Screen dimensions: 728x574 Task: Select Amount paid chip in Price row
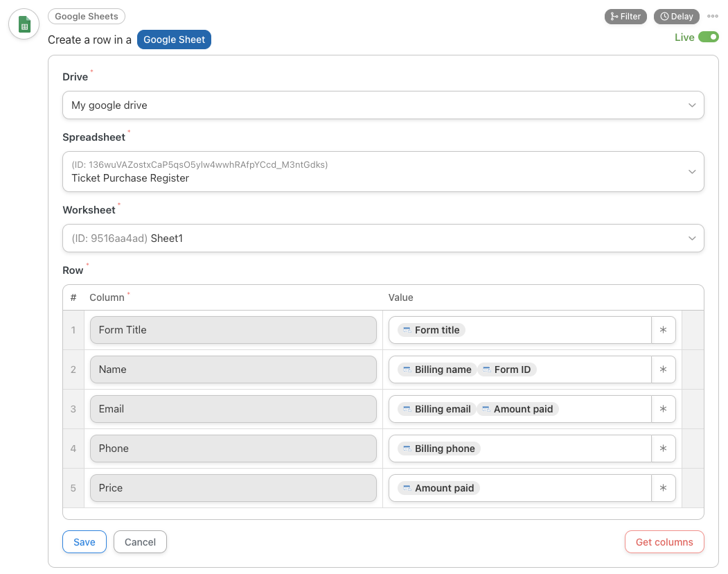pos(438,488)
